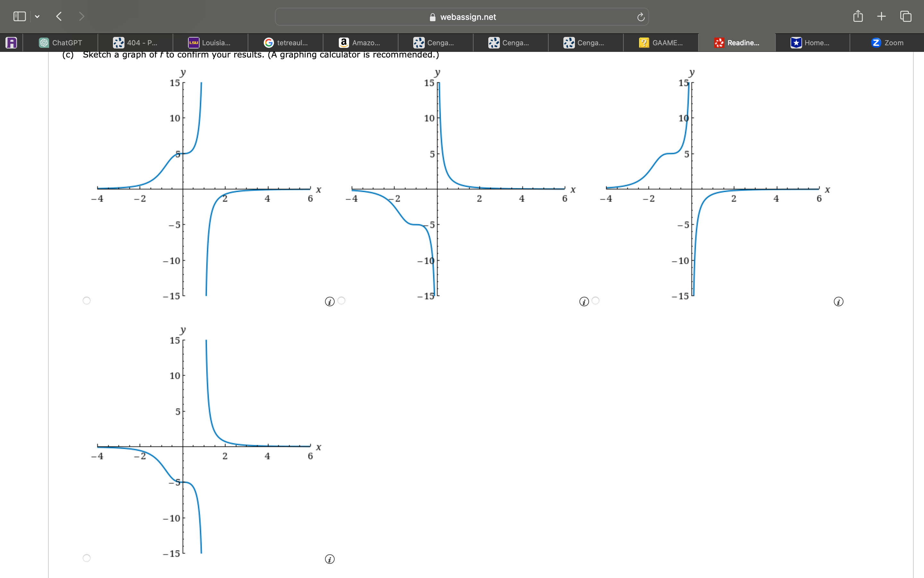Open the pinned purple R tab
The width and height of the screenshot is (924, 578).
12,42
